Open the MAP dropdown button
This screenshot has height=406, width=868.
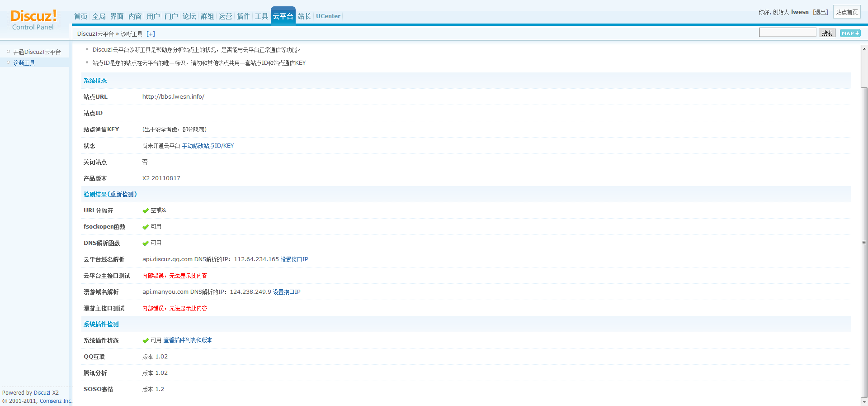[x=850, y=33]
